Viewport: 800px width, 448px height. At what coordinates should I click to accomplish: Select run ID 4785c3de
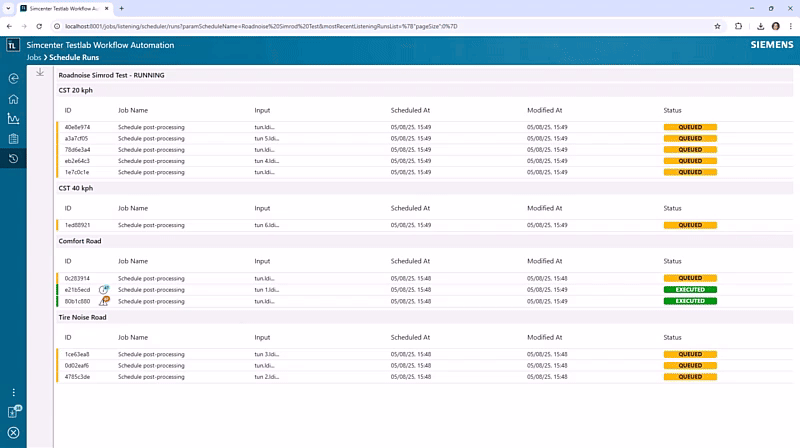point(77,377)
